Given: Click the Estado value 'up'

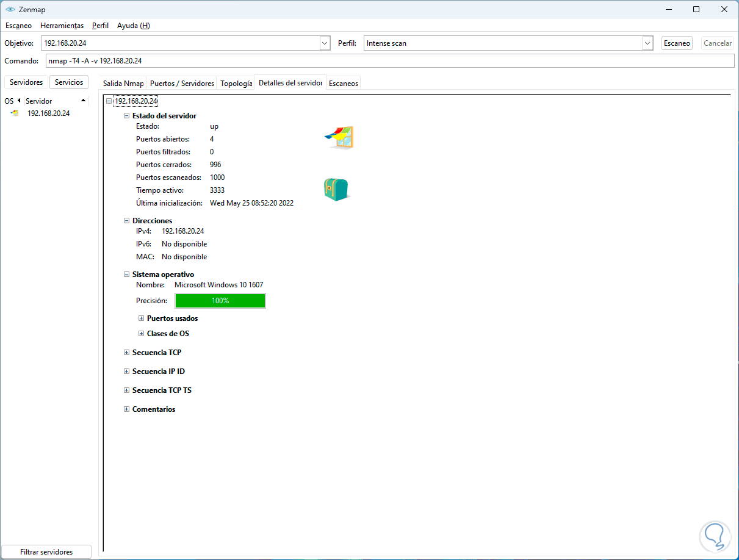Looking at the screenshot, I should click(214, 126).
